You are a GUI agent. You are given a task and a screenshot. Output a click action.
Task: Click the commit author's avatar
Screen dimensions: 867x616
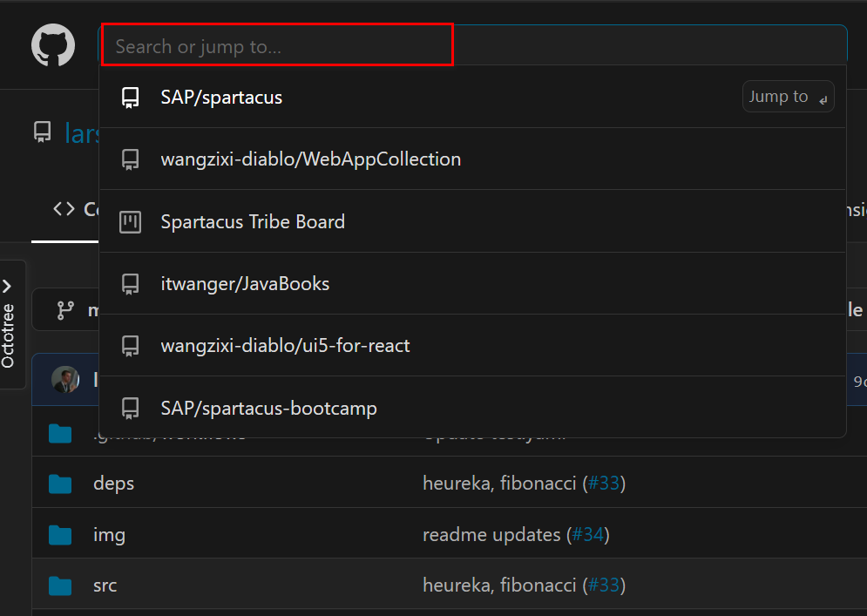click(65, 379)
